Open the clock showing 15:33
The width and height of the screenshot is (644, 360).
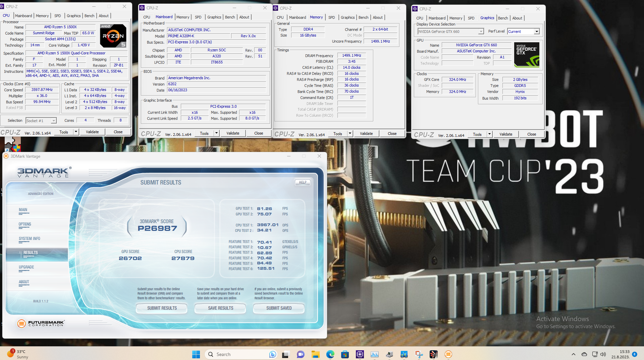pyautogui.click(x=621, y=354)
